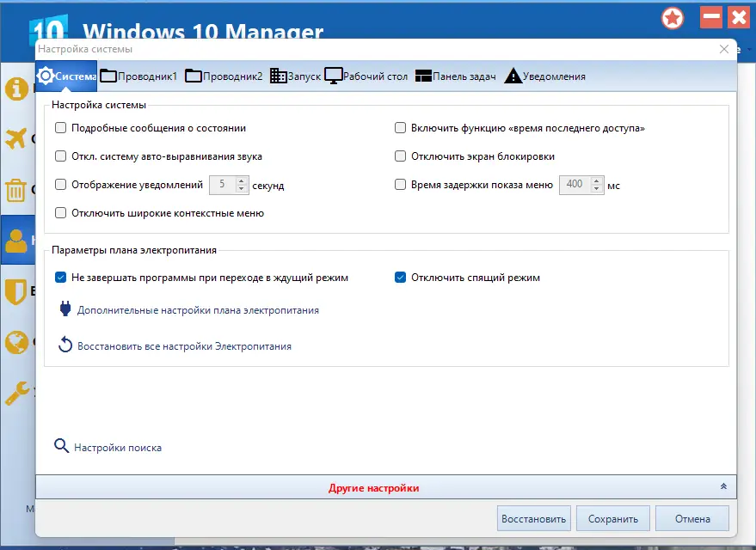Click the Восстановить button
Image resolution: width=756 pixels, height=550 pixels.
(534, 519)
